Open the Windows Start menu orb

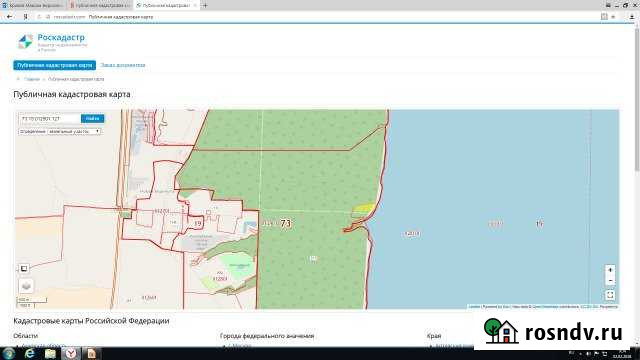[x=9, y=353]
